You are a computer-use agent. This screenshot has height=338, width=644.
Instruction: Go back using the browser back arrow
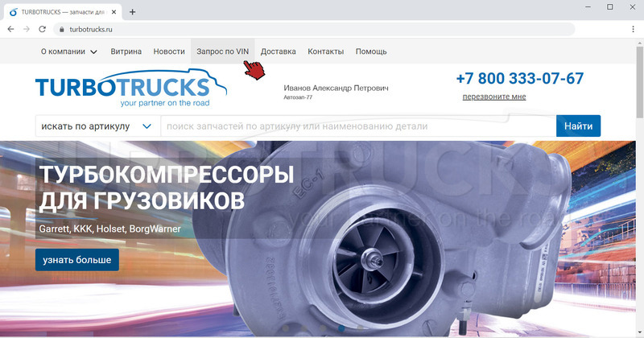click(x=10, y=29)
